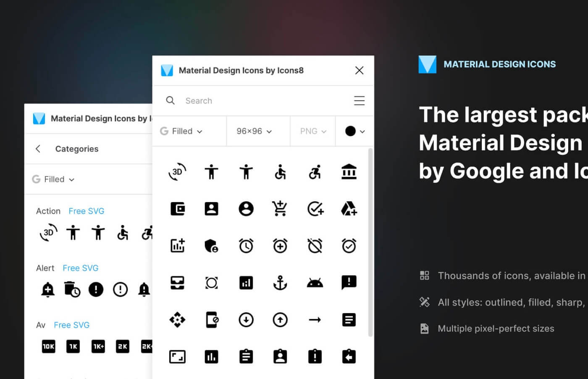Select the 3D rotation icon in the grid
This screenshot has width=588, height=379.
[177, 172]
